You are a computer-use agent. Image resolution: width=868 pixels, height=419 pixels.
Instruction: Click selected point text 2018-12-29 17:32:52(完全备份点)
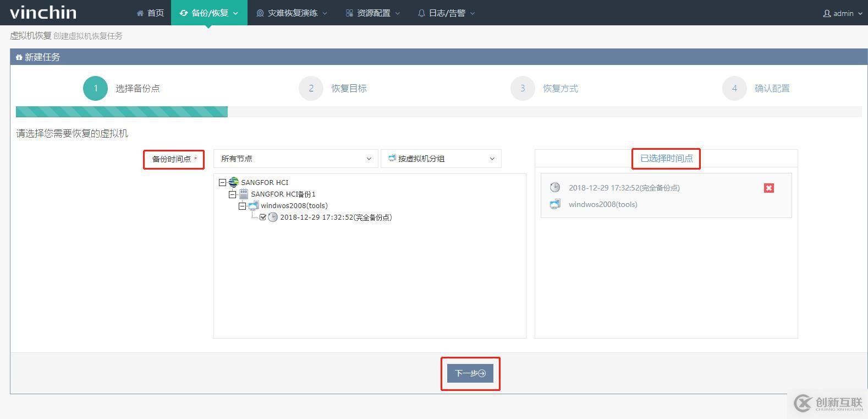pyautogui.click(x=624, y=188)
